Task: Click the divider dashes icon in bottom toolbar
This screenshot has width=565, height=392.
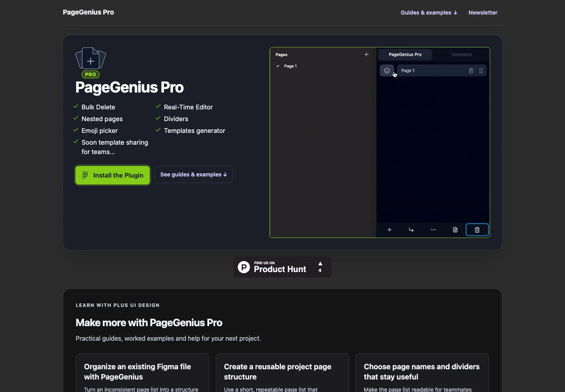Action: pyautogui.click(x=434, y=230)
